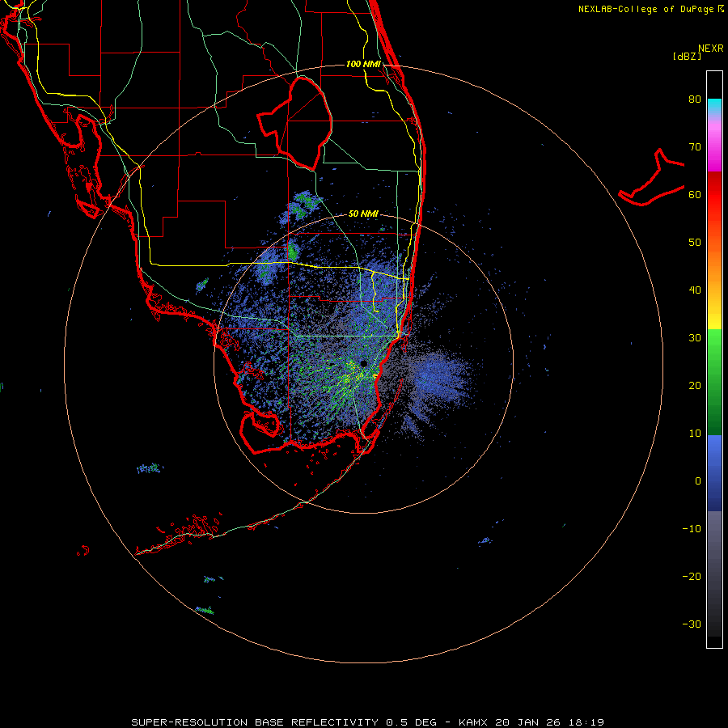The image size is (728, 728).
Task: Pick the cyan segment of the color bar
Action: click(x=714, y=105)
